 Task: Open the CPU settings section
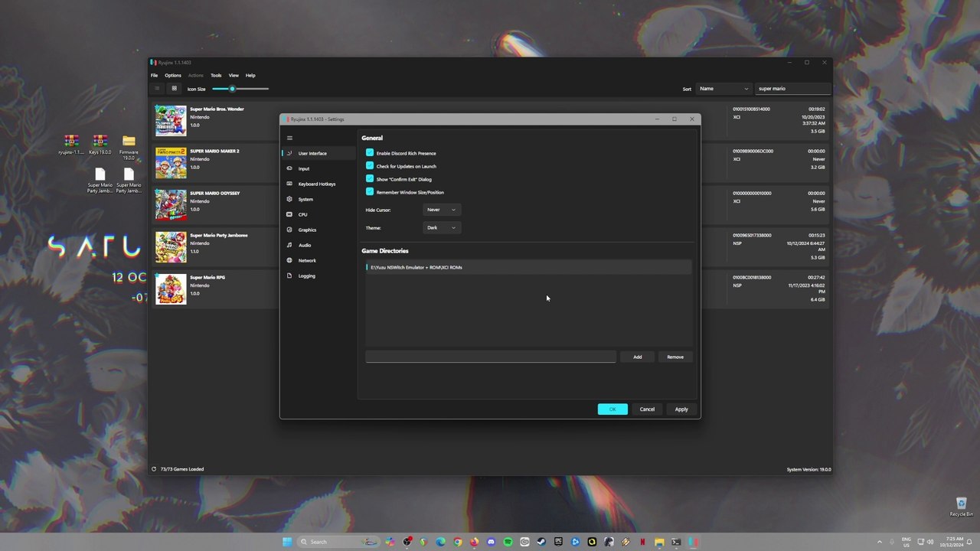tap(302, 214)
